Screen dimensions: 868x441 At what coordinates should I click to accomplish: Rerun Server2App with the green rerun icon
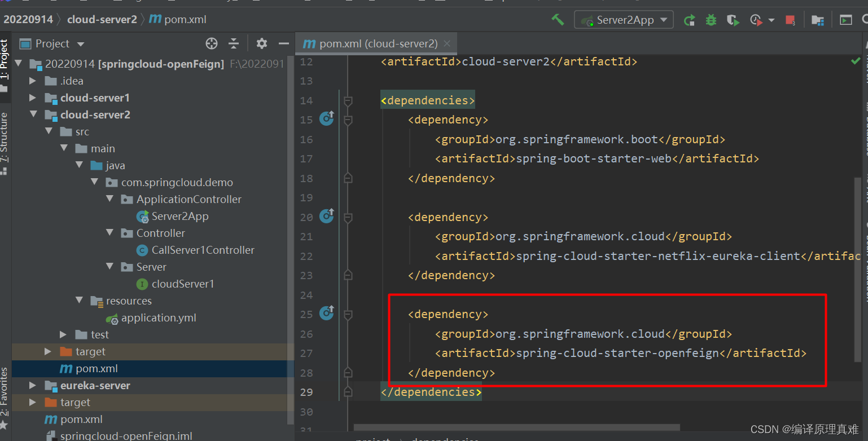tap(689, 20)
